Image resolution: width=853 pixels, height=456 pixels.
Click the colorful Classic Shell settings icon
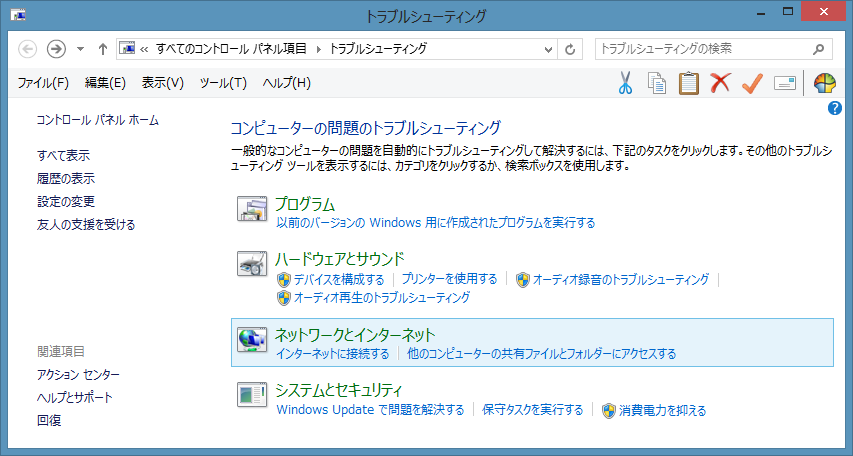click(x=824, y=83)
